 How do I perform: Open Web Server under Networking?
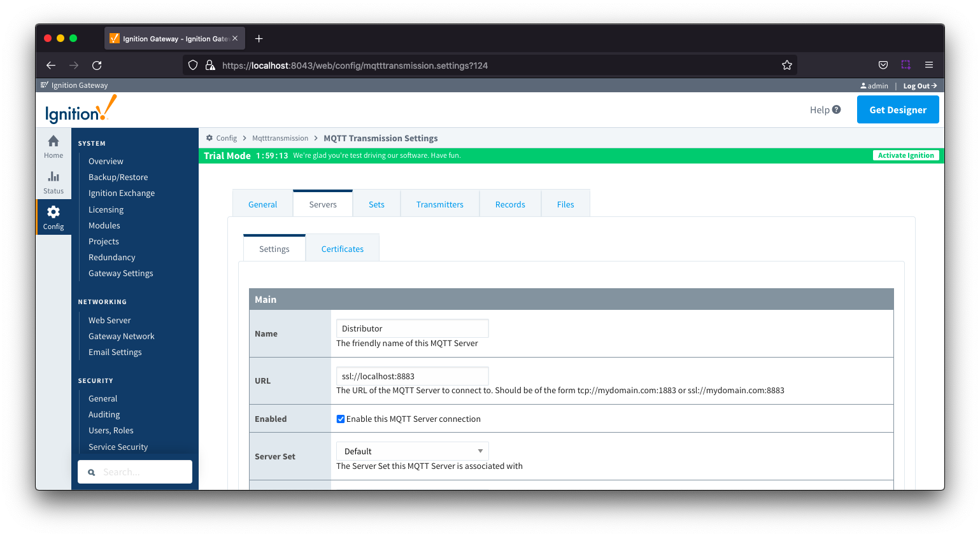(x=110, y=320)
